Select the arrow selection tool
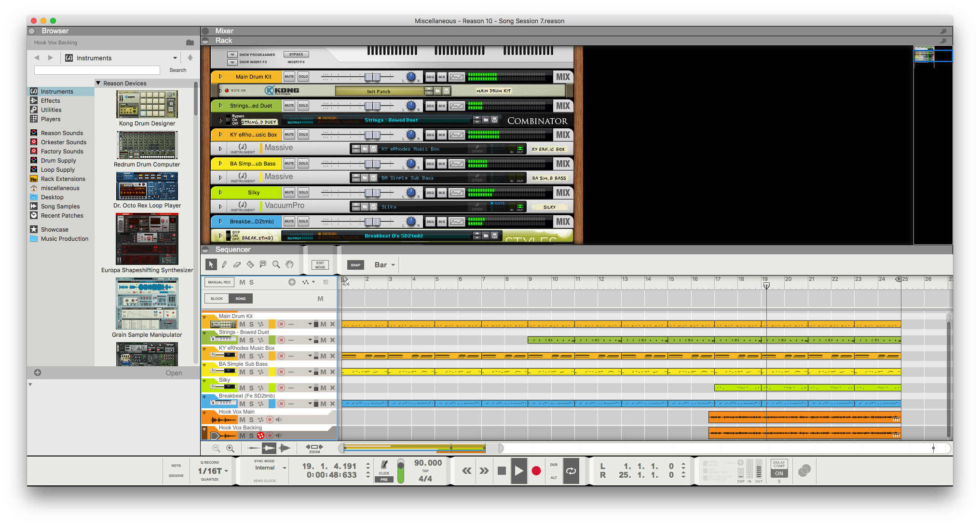This screenshot has width=980, height=525. [x=211, y=264]
